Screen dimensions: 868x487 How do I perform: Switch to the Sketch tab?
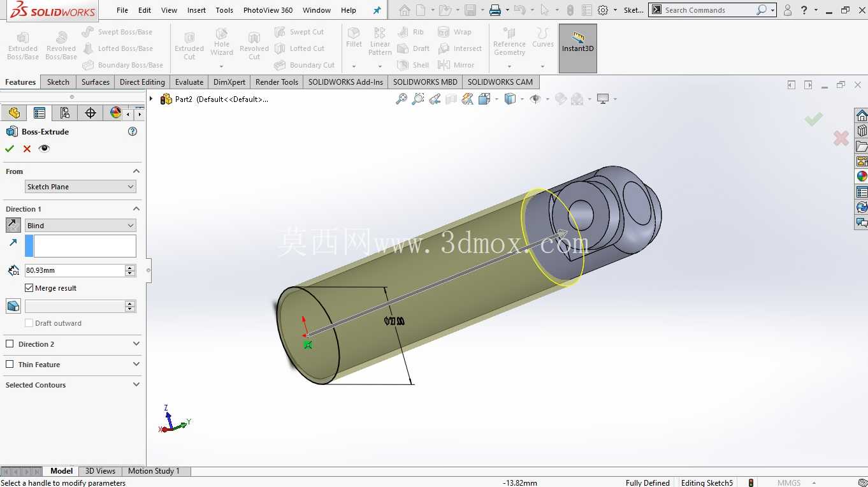tap(58, 82)
